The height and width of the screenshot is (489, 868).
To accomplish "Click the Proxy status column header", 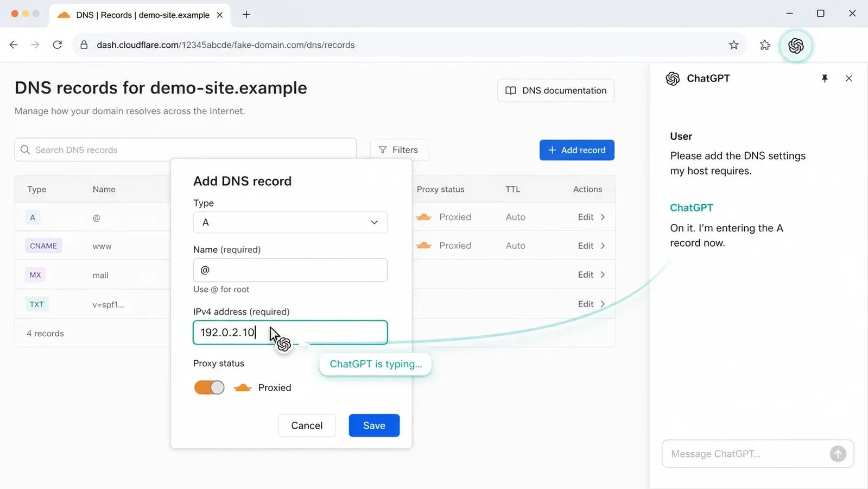I will tap(441, 189).
